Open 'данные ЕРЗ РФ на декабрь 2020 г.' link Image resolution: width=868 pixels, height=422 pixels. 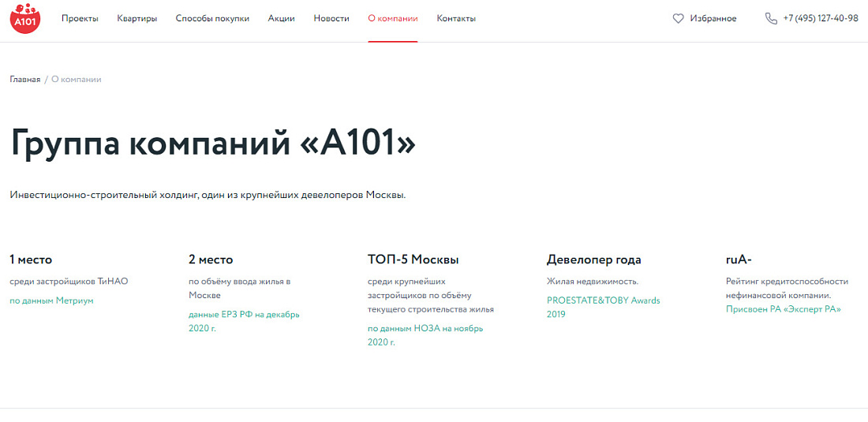pos(244,321)
